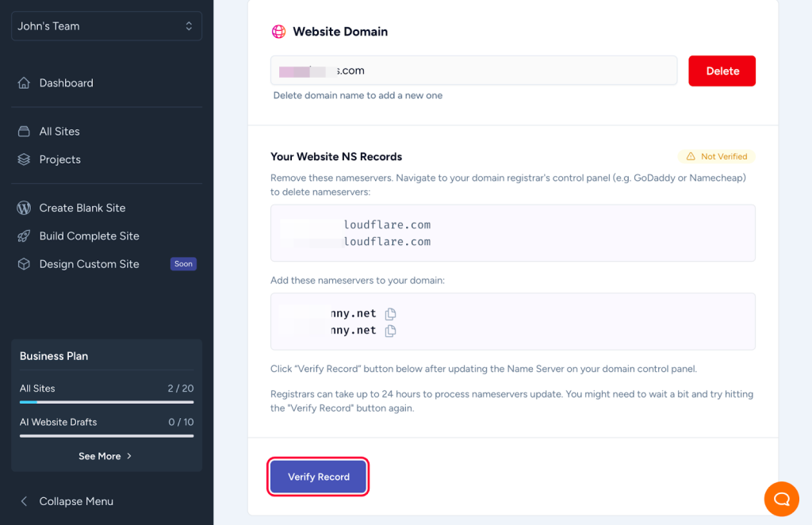
Task: Copy the second nameserver to add
Action: 390,331
